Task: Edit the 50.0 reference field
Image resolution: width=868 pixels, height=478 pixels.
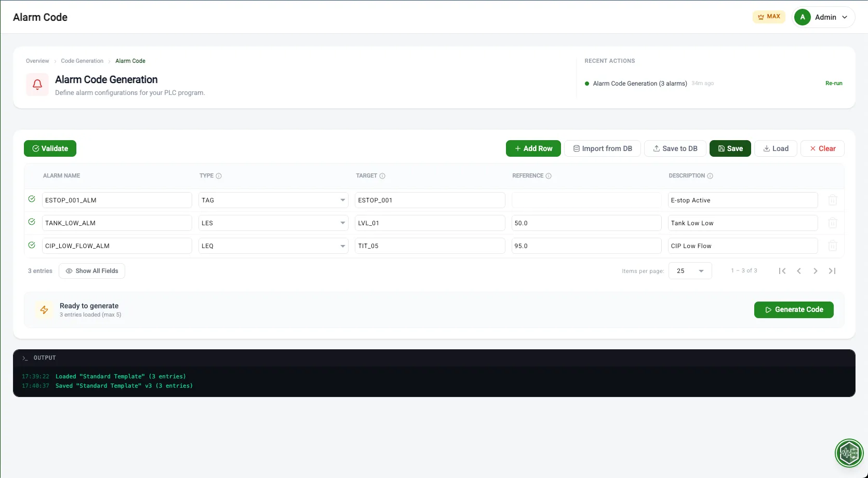Action: coord(586,223)
